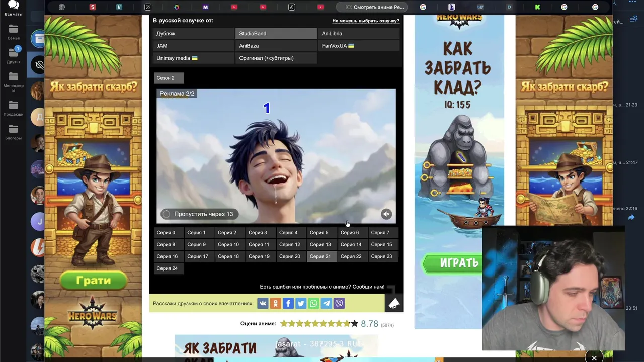The height and width of the screenshot is (362, 644).
Task: Rate the anime with the first star
Action: point(284,324)
